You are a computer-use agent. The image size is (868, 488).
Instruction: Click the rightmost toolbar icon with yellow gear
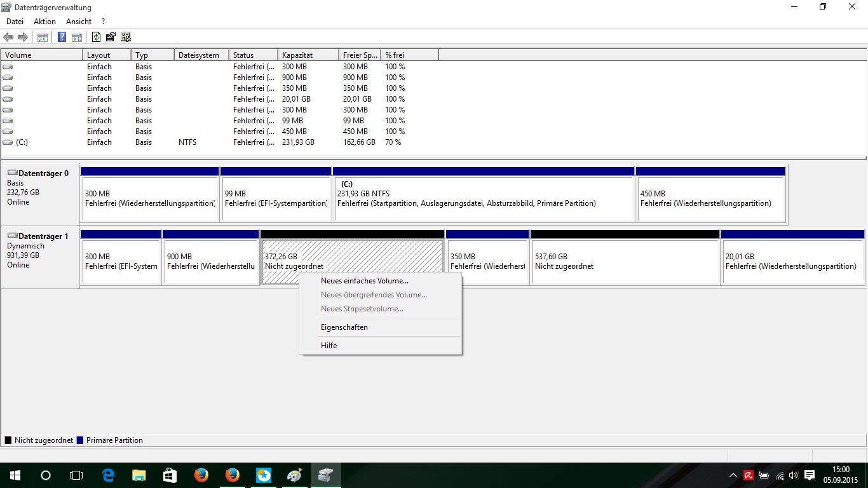tap(126, 37)
